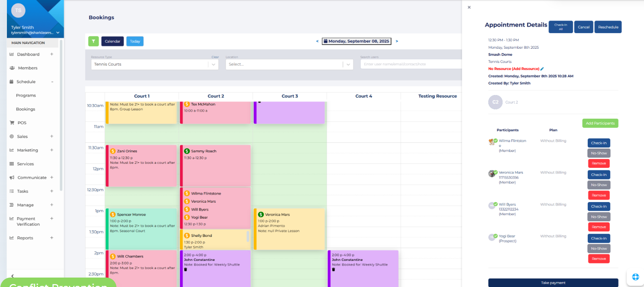This screenshot has width=644, height=287.
Task: Open the help support widget icon
Action: pos(635,277)
